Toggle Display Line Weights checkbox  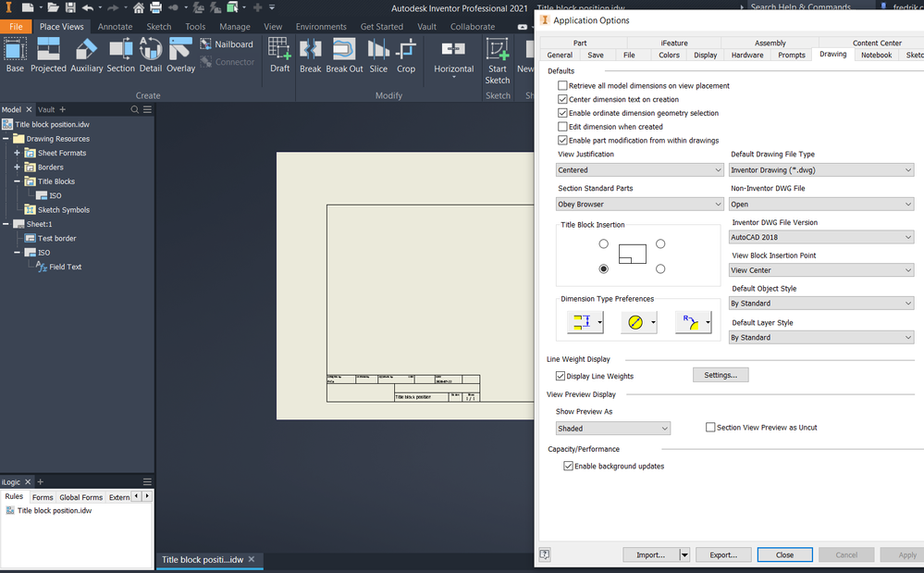[561, 376]
